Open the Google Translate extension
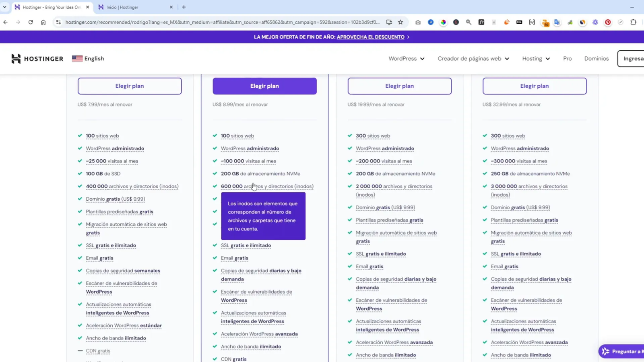 pos(557,22)
